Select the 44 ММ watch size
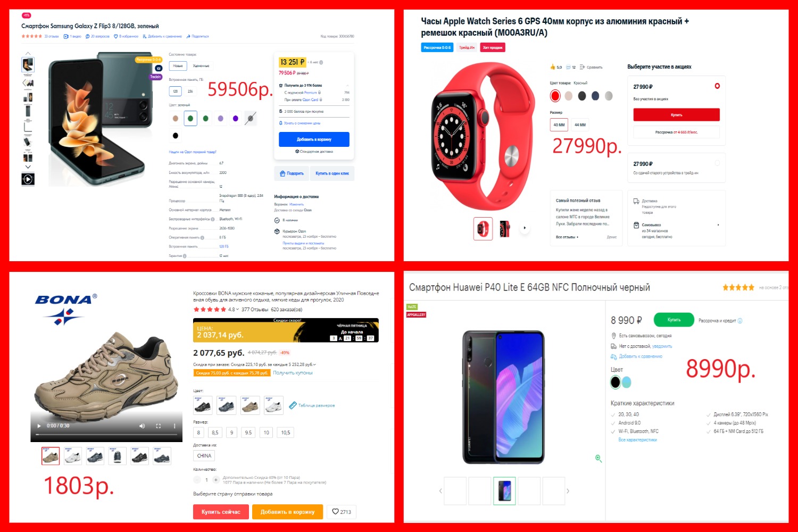The width and height of the screenshot is (798, 532). click(x=580, y=125)
